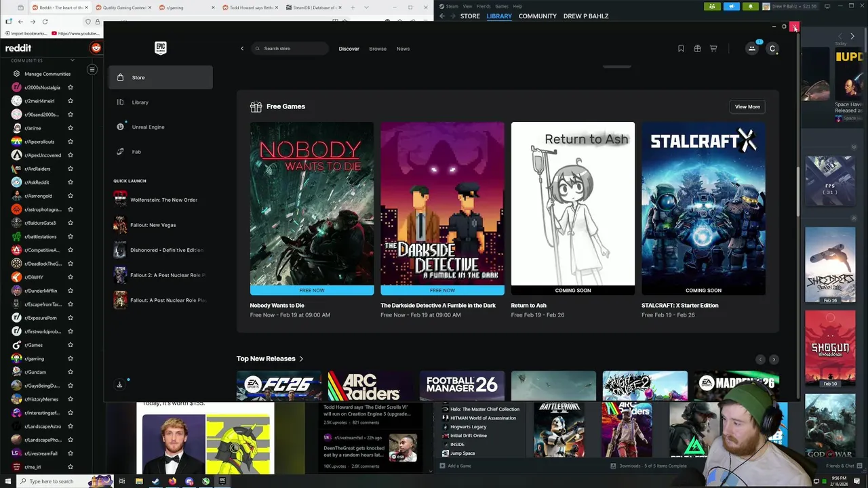Show previous Top New Releases slide
The height and width of the screenshot is (488, 868).
760,359
